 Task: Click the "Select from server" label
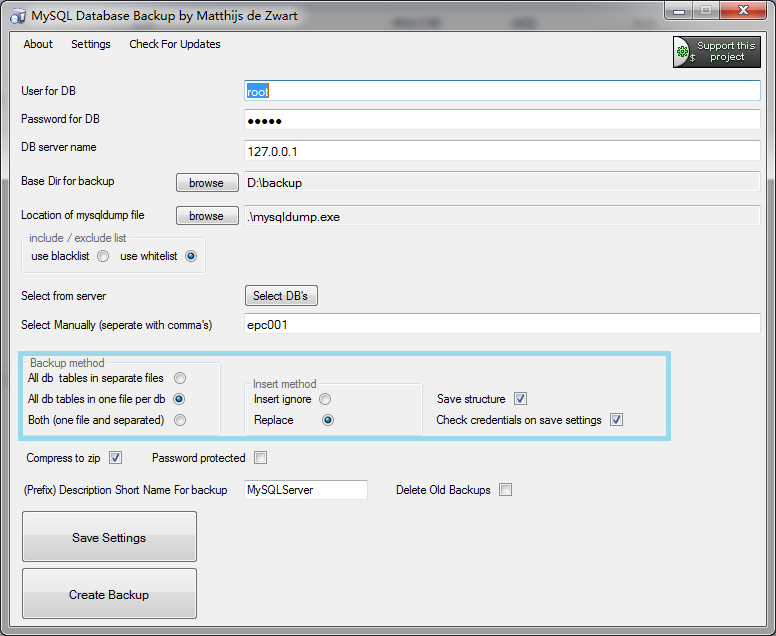coord(63,296)
